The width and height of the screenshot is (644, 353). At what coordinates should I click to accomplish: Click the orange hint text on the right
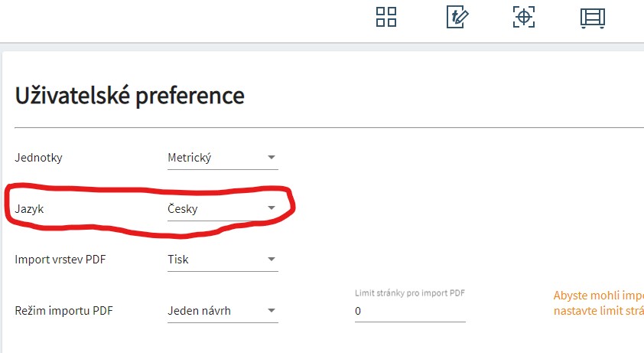tap(597, 303)
